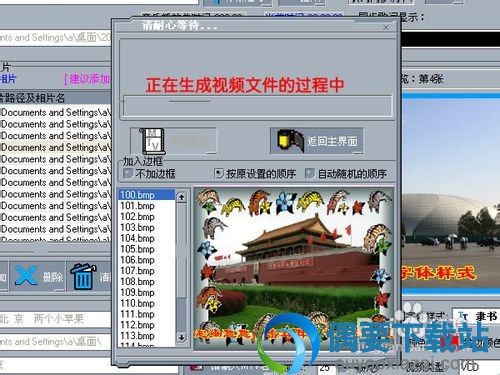Select 102.bmp in the border list
The width and height of the screenshot is (500, 375).
coord(147,217)
